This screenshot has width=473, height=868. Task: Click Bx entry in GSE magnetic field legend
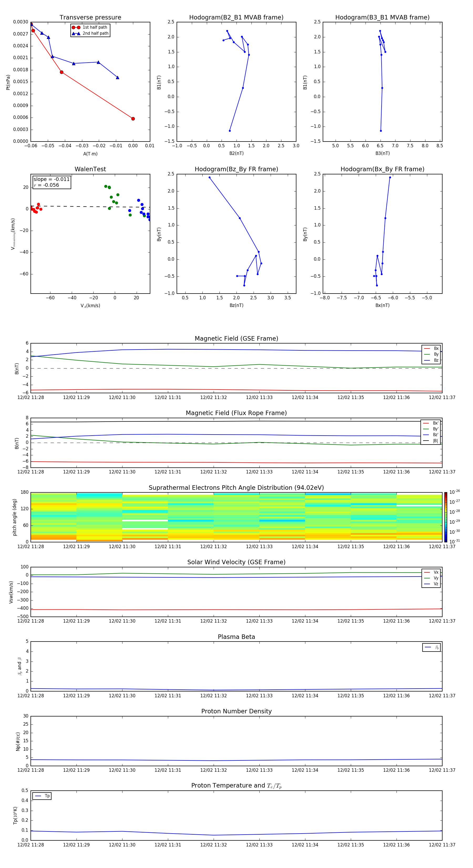click(x=431, y=349)
